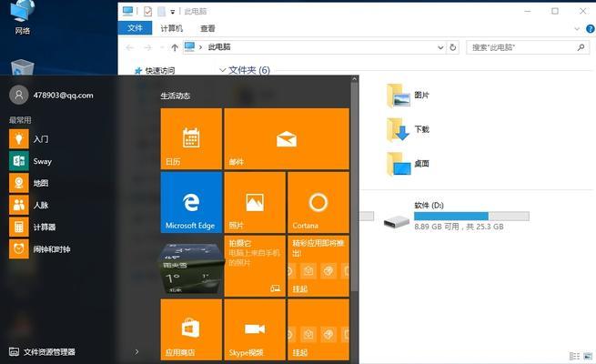Click the Start menu tiles scrollbar
596x364 pixels.
click(x=354, y=187)
